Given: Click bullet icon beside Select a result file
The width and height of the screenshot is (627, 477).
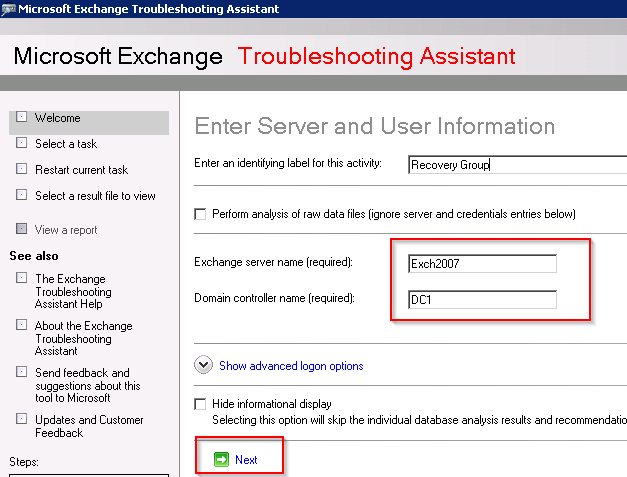Looking at the screenshot, I should 21,195.
